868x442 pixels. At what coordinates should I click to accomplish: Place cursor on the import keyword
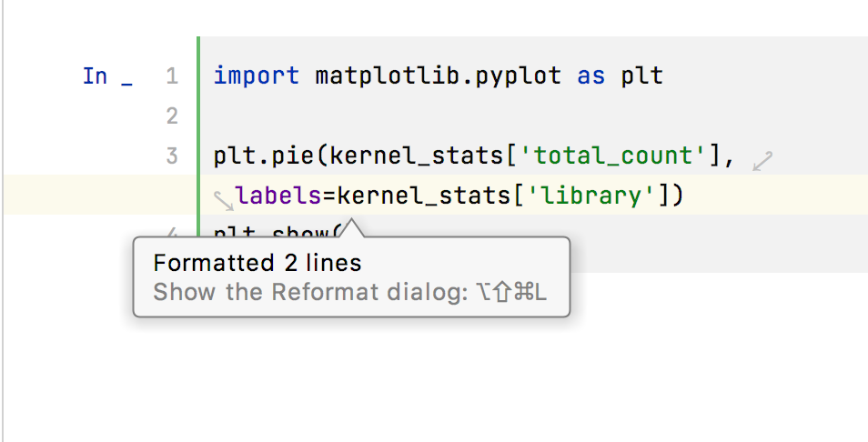[256, 76]
